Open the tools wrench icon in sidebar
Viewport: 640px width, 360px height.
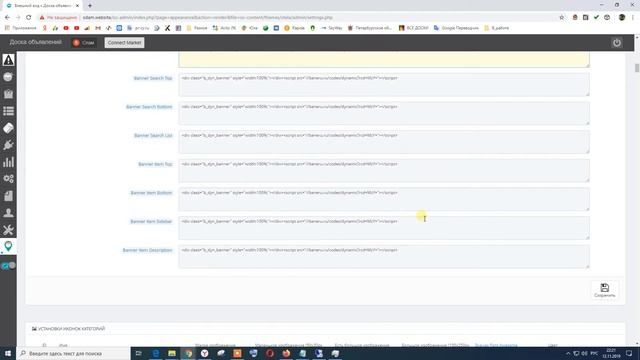(8, 230)
